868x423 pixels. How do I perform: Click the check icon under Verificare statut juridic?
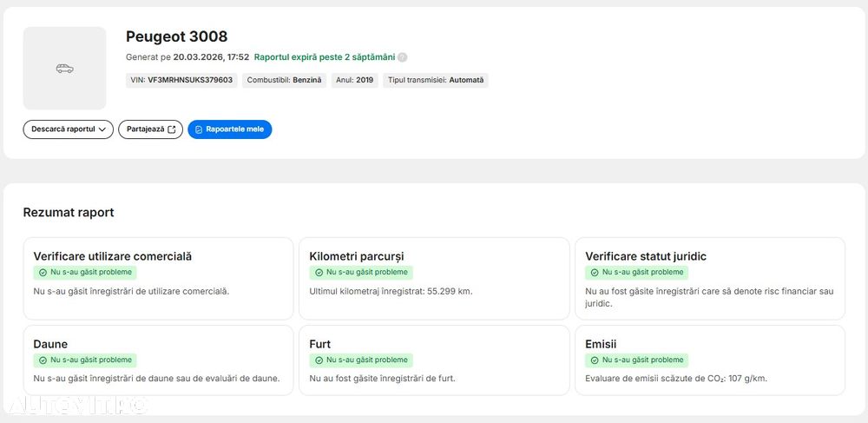pos(595,273)
